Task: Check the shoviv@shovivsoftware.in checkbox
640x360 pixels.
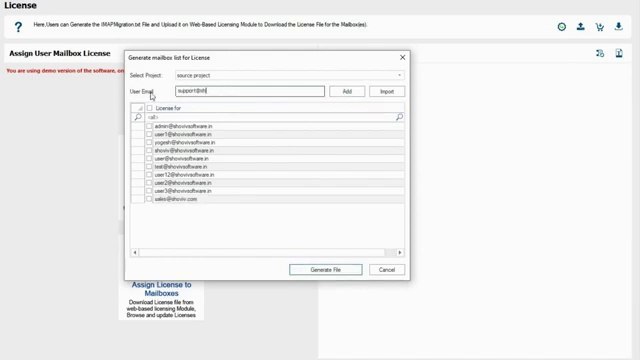Action: click(149, 151)
